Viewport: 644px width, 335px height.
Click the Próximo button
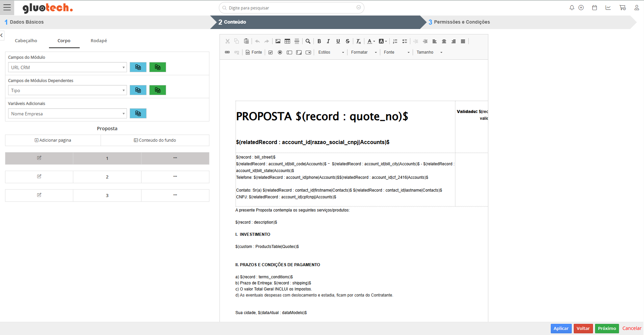point(607,328)
